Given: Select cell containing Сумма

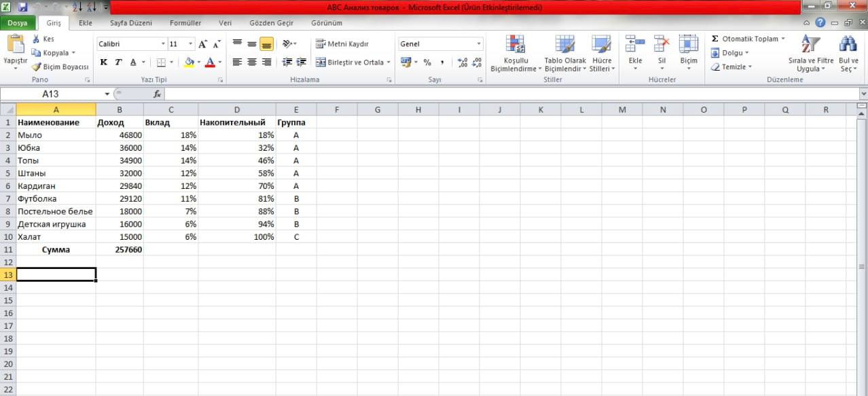Looking at the screenshot, I should [x=56, y=249].
